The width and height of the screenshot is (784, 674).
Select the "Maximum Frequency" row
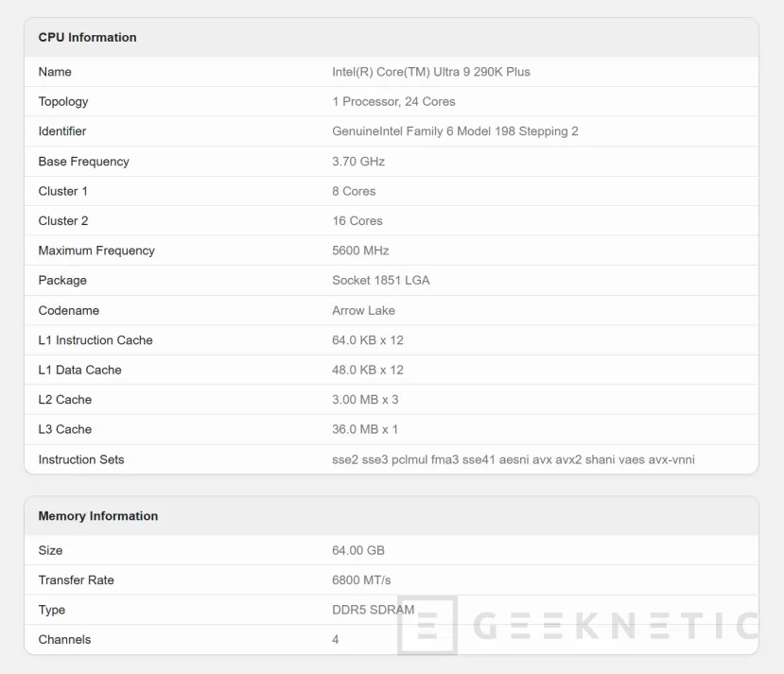click(96, 251)
